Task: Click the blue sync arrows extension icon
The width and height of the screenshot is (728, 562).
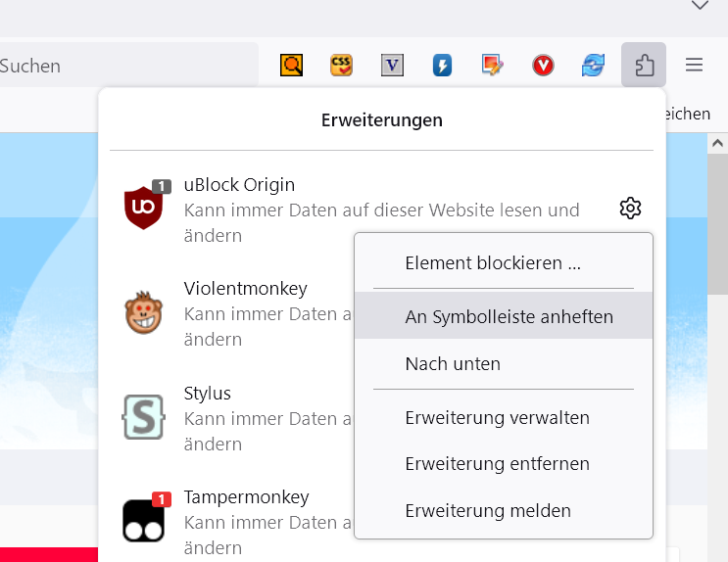Action: tap(593, 66)
